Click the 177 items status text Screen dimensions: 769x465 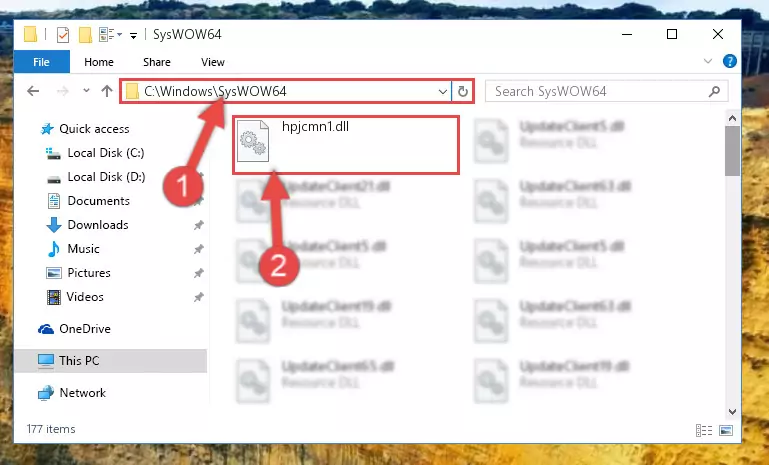click(51, 429)
